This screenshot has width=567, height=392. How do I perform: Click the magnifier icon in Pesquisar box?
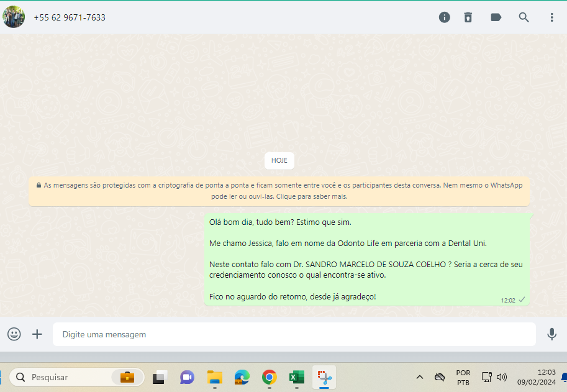20,377
